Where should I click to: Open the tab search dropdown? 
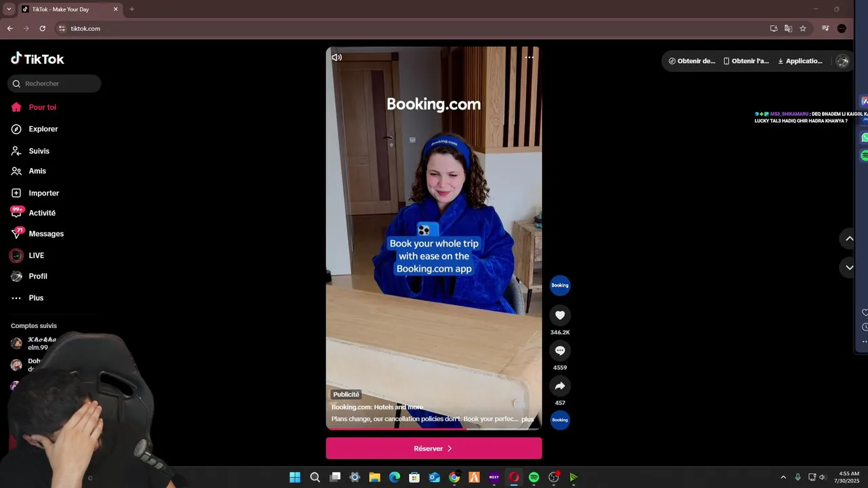(9, 9)
